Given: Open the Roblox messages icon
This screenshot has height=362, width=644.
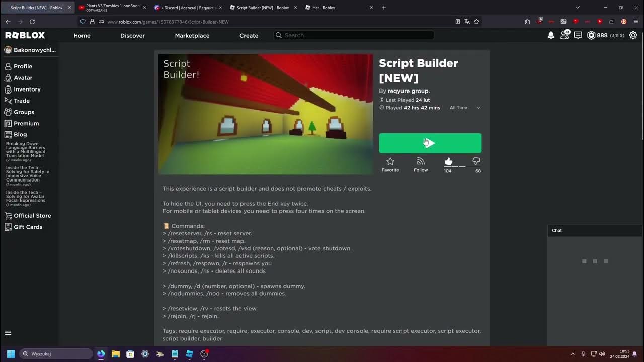Looking at the screenshot, I should [x=578, y=35].
